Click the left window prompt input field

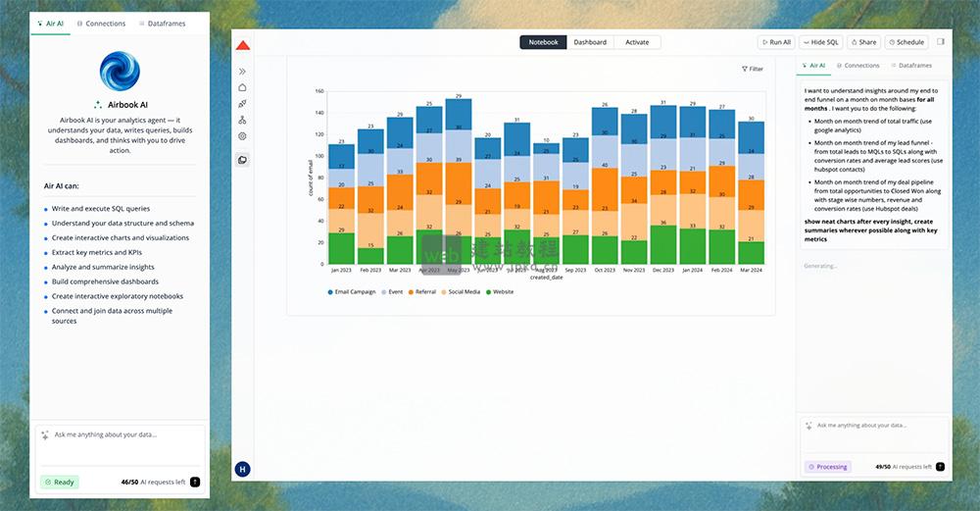tap(120, 445)
